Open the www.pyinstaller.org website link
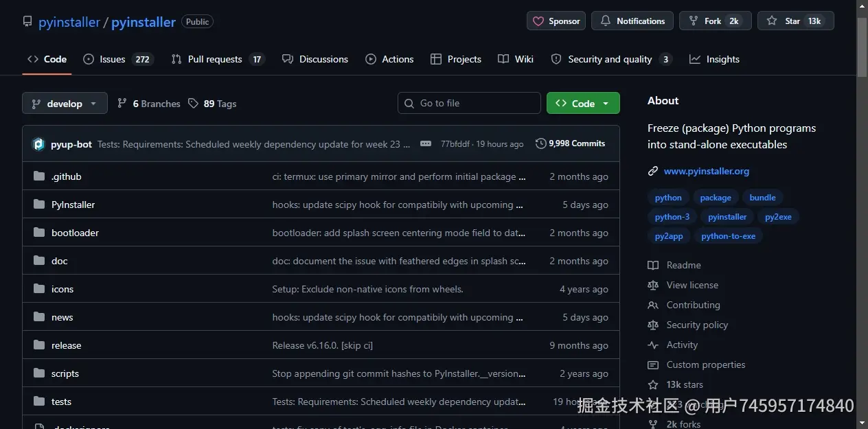This screenshot has width=868, height=429. [707, 171]
